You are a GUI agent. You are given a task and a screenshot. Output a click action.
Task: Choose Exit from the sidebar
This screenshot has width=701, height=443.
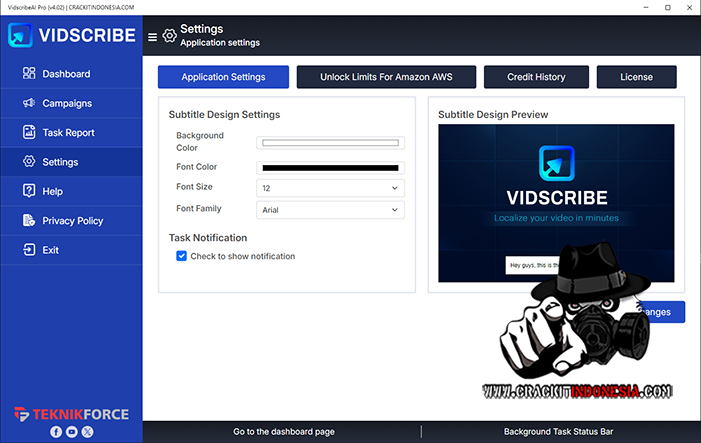point(72,250)
